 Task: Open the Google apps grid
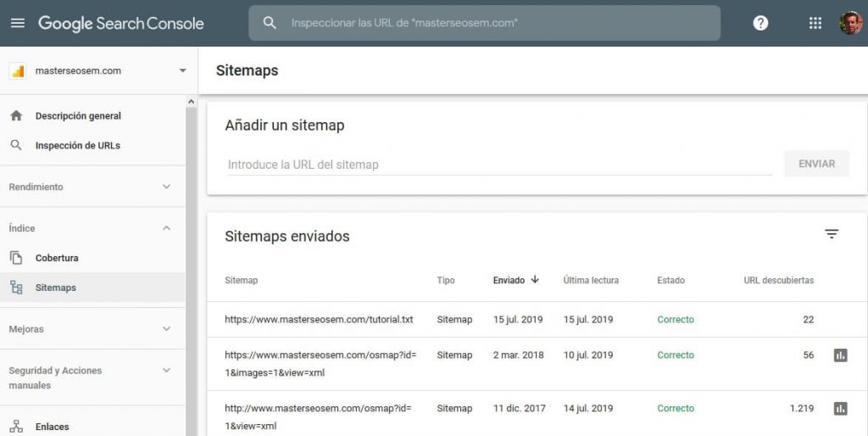coord(815,23)
